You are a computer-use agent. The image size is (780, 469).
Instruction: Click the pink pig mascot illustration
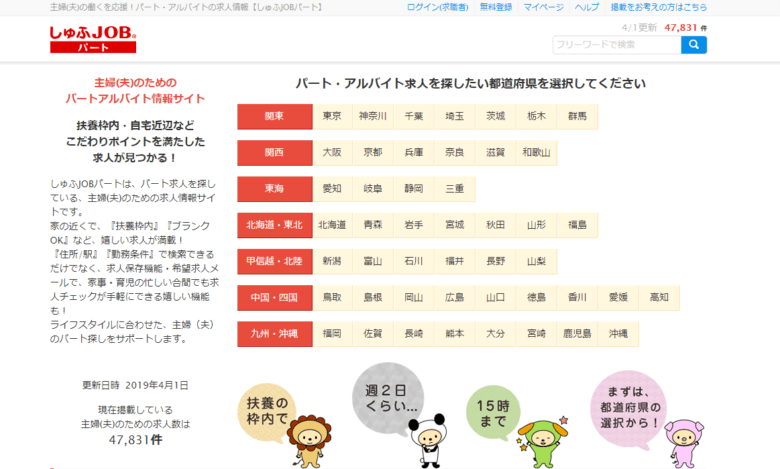[684, 444]
